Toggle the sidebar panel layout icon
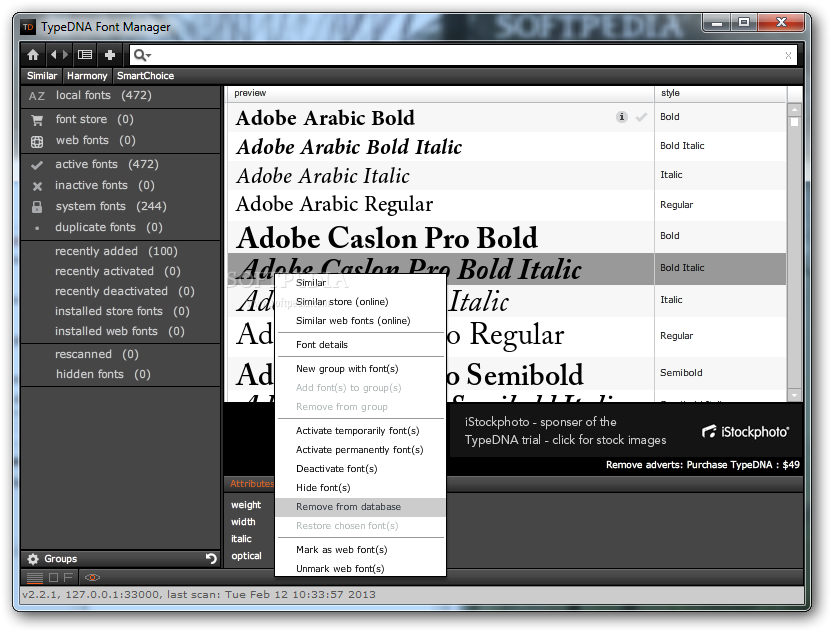This screenshot has height=632, width=832. coord(85,55)
